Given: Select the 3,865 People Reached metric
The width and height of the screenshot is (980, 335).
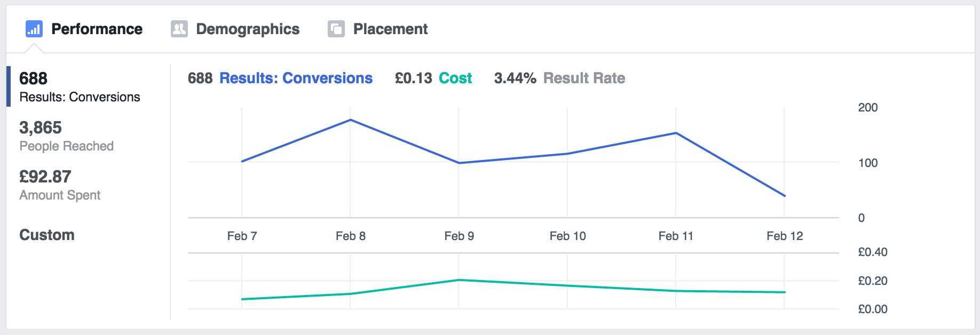Looking at the screenshot, I should [66, 136].
